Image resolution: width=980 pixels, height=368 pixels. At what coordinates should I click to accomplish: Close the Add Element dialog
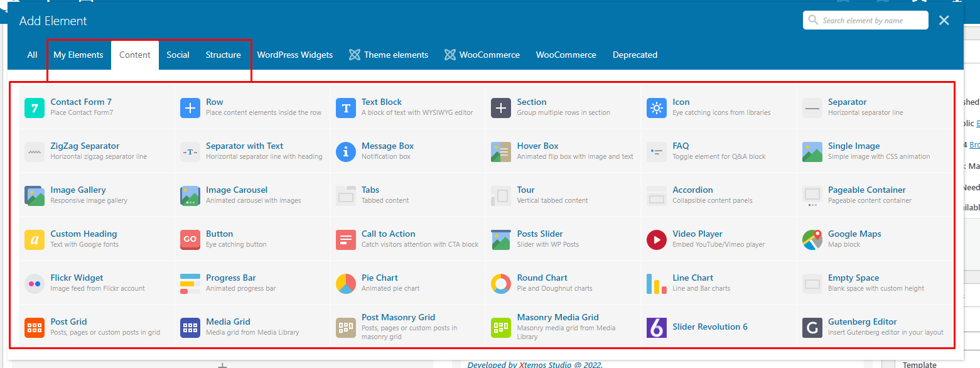click(944, 20)
